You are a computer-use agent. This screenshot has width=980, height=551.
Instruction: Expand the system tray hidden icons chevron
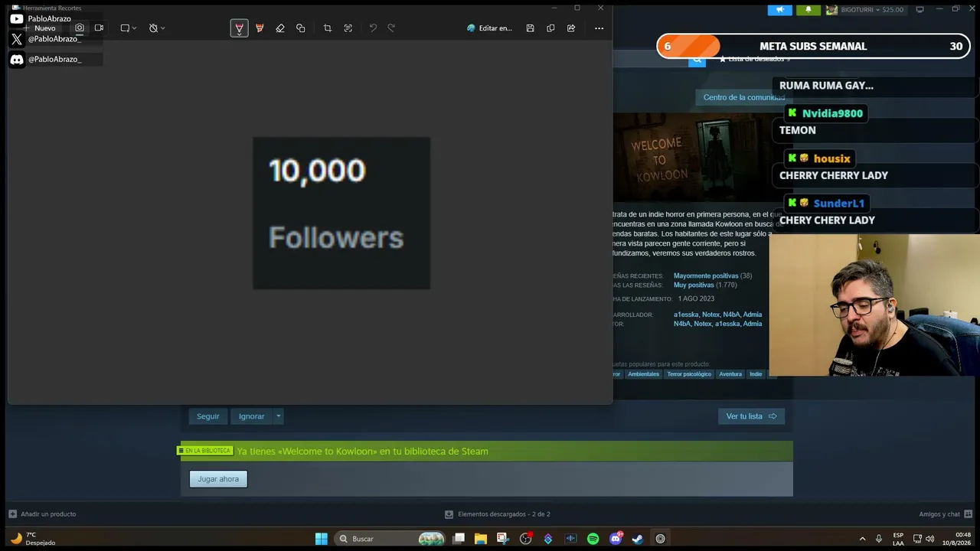click(862, 539)
